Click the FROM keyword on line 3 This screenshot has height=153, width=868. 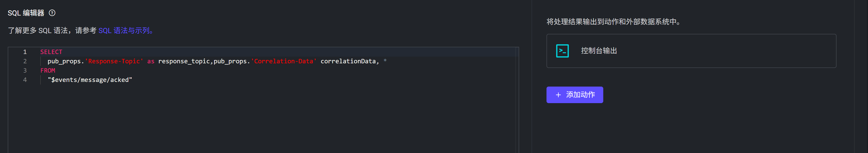point(47,71)
